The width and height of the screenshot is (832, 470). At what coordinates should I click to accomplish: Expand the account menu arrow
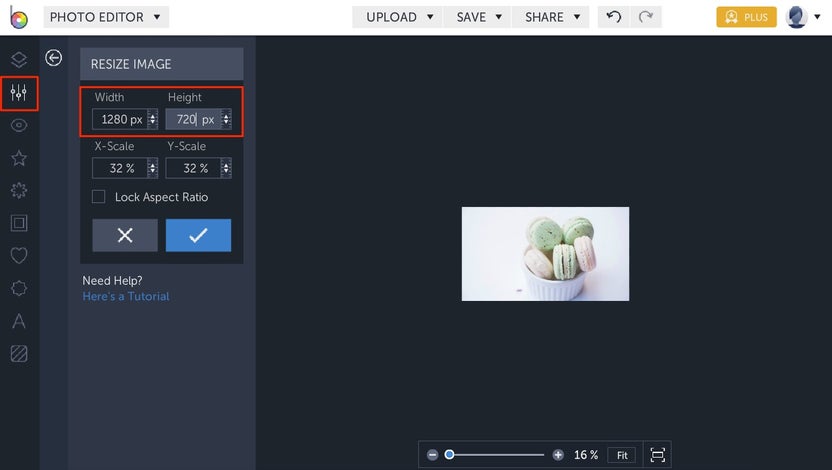point(818,17)
